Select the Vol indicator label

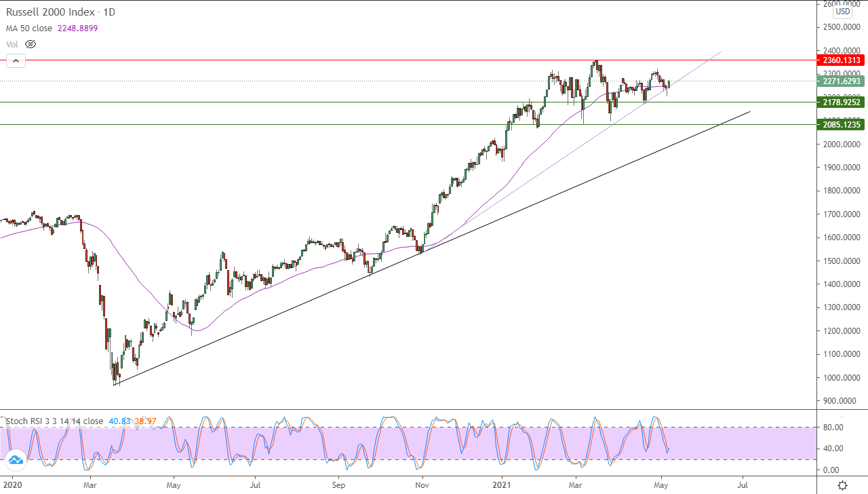(12, 44)
